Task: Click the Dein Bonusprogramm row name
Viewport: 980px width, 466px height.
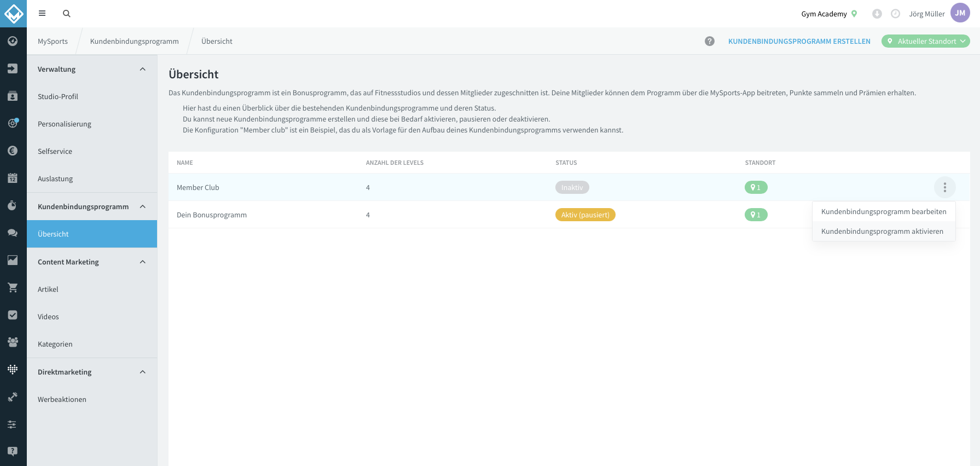Action: (x=212, y=215)
